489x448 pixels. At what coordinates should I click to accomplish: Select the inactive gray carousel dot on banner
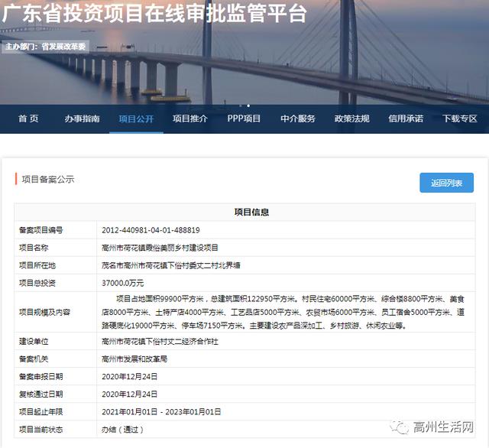(x=241, y=106)
